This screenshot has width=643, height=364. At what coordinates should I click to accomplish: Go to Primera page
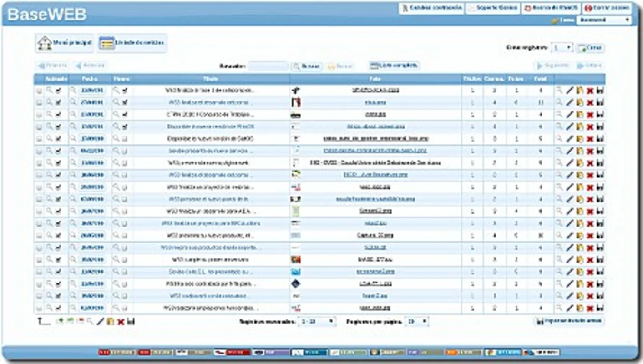(52, 66)
